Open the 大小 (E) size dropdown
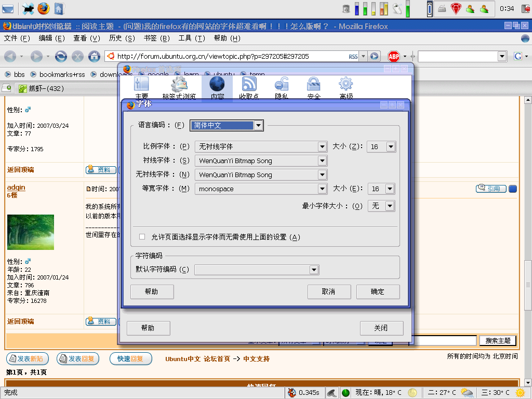532x399 pixels. (x=381, y=189)
